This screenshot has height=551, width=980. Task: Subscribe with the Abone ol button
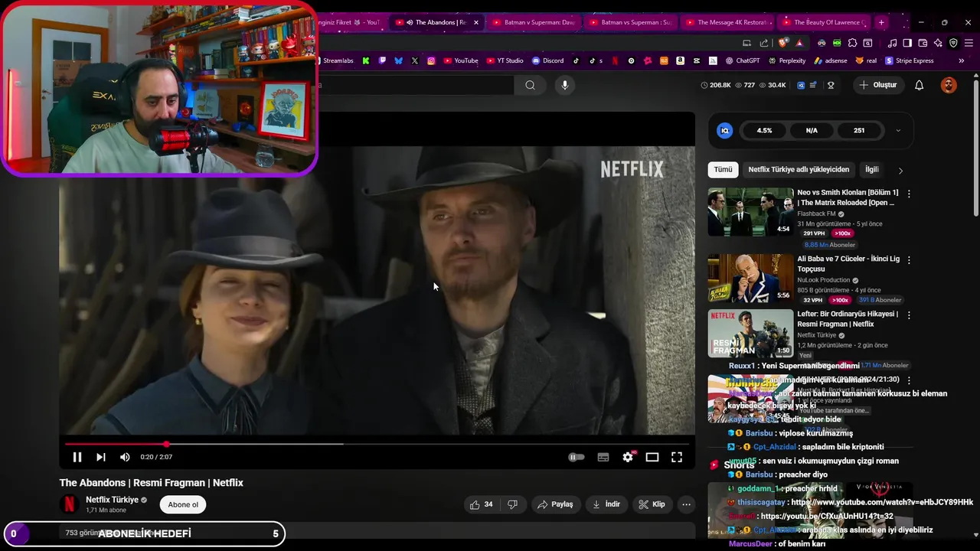tap(183, 504)
